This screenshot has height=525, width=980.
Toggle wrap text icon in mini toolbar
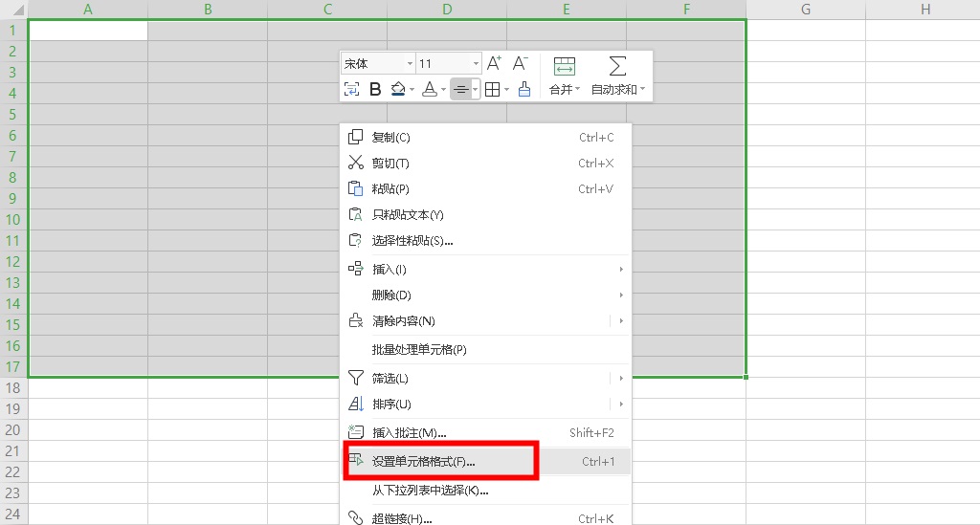[352, 89]
